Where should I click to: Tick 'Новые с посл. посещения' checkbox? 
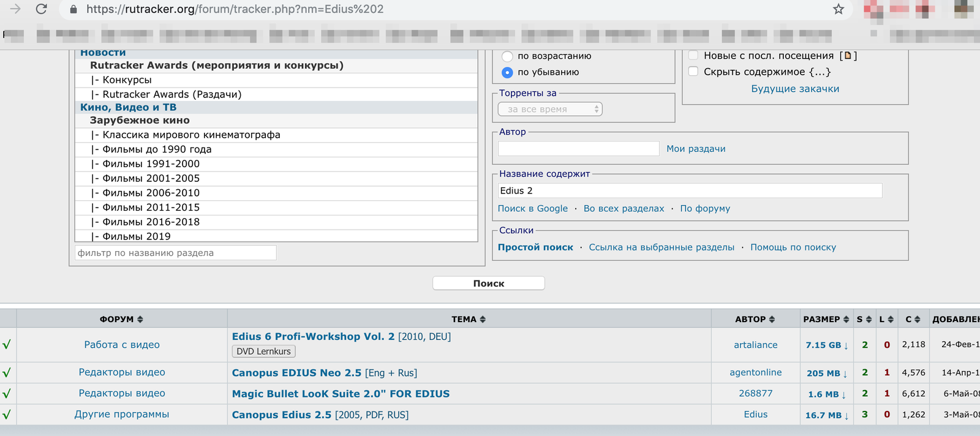[x=693, y=55]
